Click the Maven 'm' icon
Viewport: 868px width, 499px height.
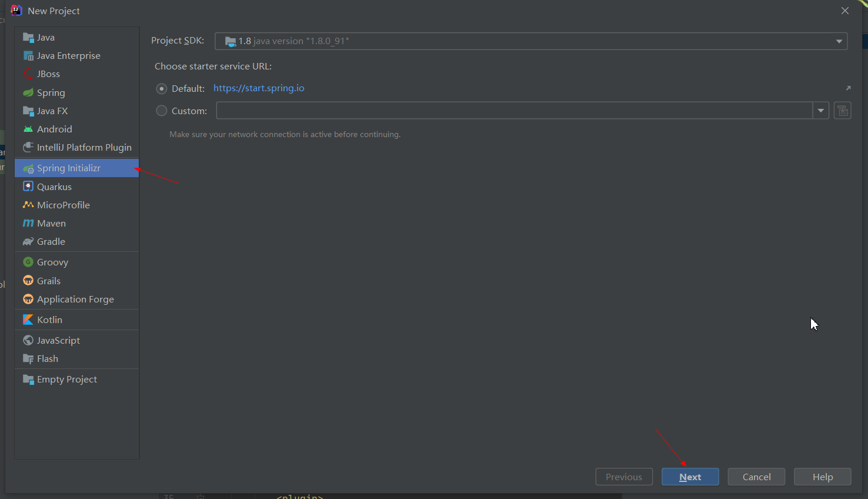[28, 223]
